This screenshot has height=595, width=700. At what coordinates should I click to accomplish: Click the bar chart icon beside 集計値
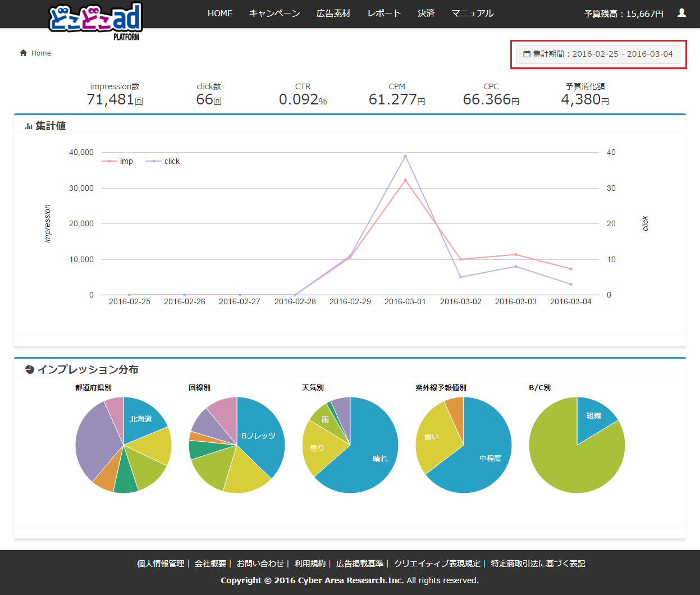29,126
